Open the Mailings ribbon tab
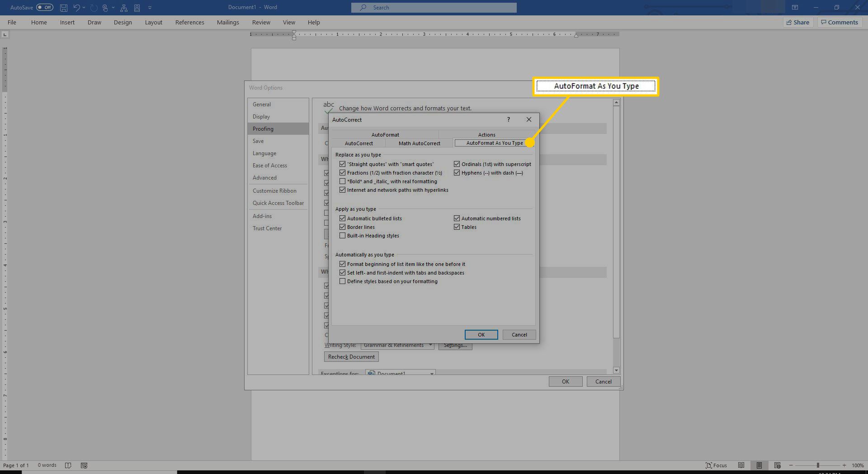Image resolution: width=868 pixels, height=474 pixels. (x=228, y=22)
